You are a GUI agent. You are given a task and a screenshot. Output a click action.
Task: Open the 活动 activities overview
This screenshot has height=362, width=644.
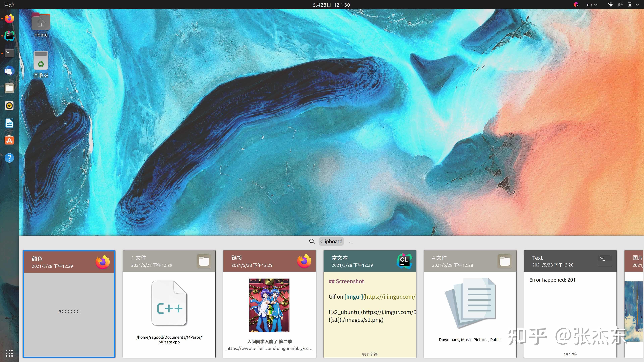pyautogui.click(x=9, y=5)
